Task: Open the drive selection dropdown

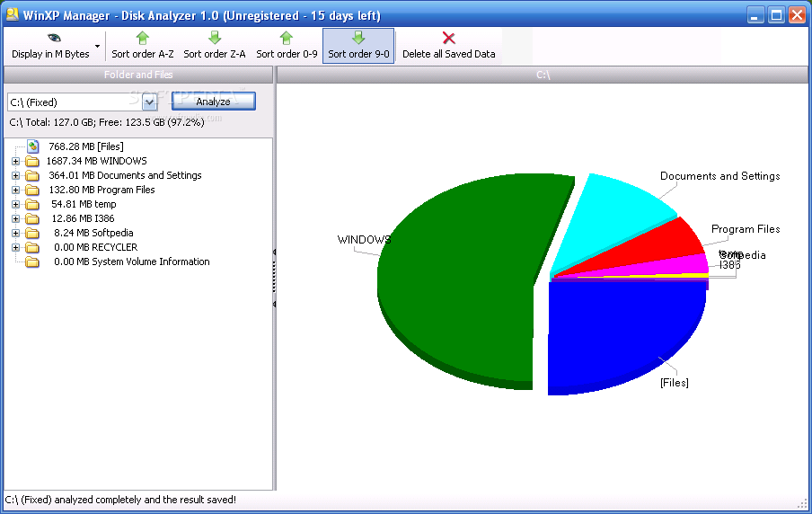Action: coord(150,102)
